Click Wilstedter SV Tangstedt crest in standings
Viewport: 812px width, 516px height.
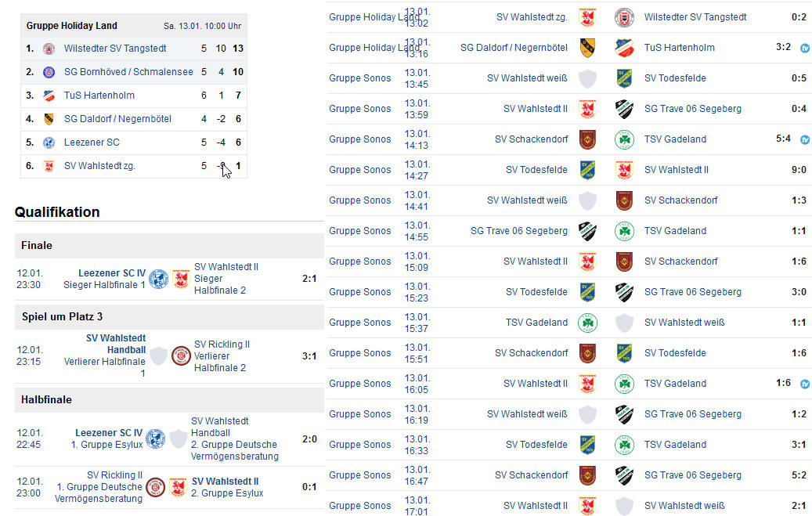coord(49,49)
